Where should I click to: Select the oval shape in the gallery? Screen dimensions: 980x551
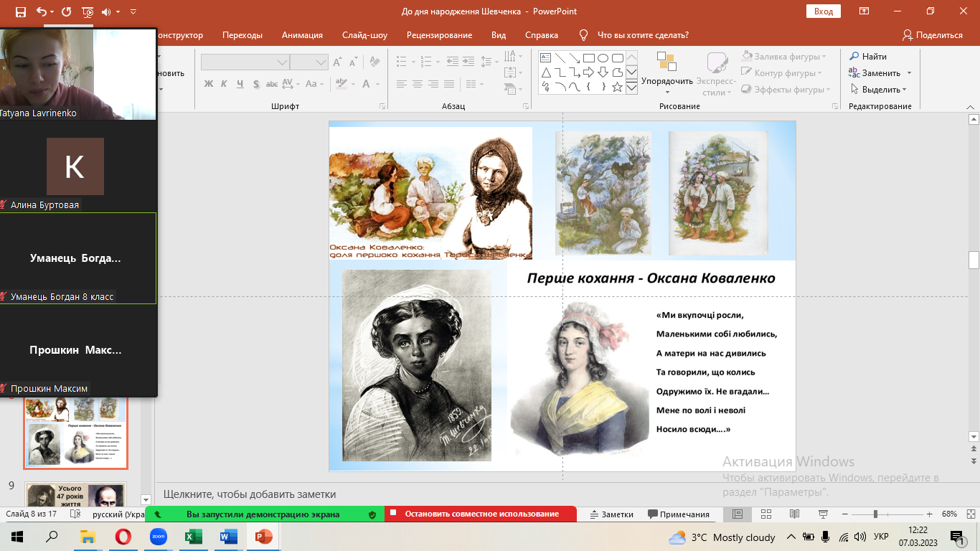point(603,58)
